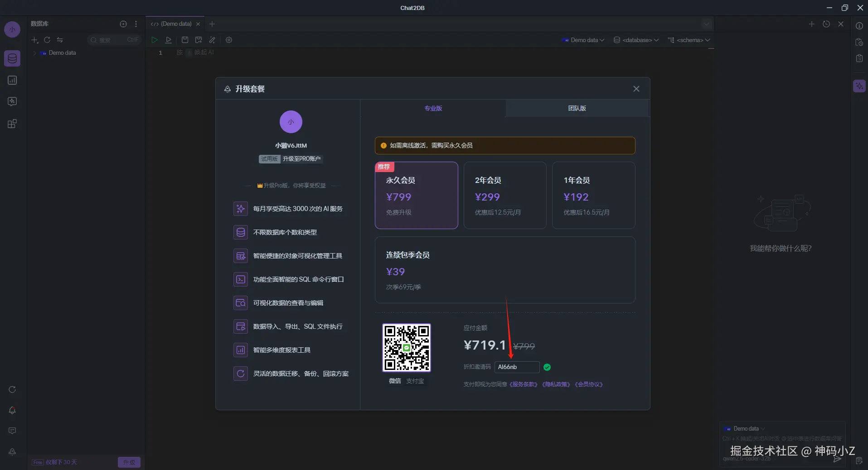The height and width of the screenshot is (470, 868).
Task: Expand the tab list chevron at editor tab bar end
Action: click(706, 24)
